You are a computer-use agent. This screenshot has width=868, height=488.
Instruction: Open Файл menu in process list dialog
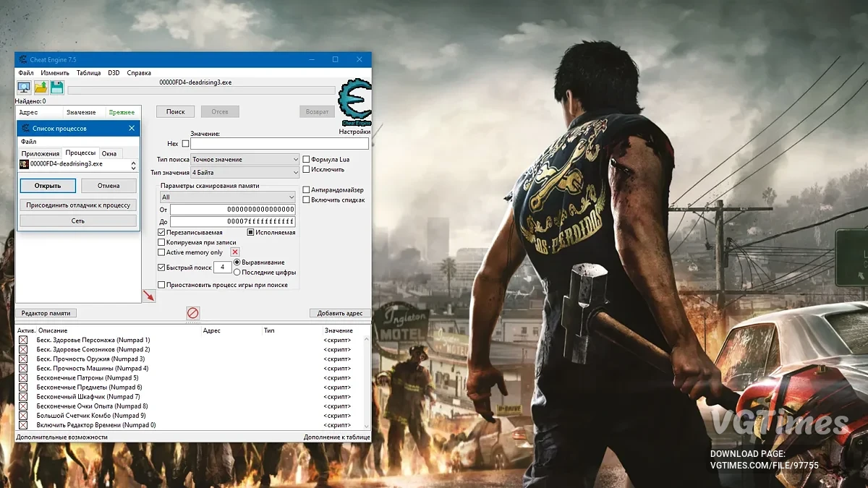(28, 142)
